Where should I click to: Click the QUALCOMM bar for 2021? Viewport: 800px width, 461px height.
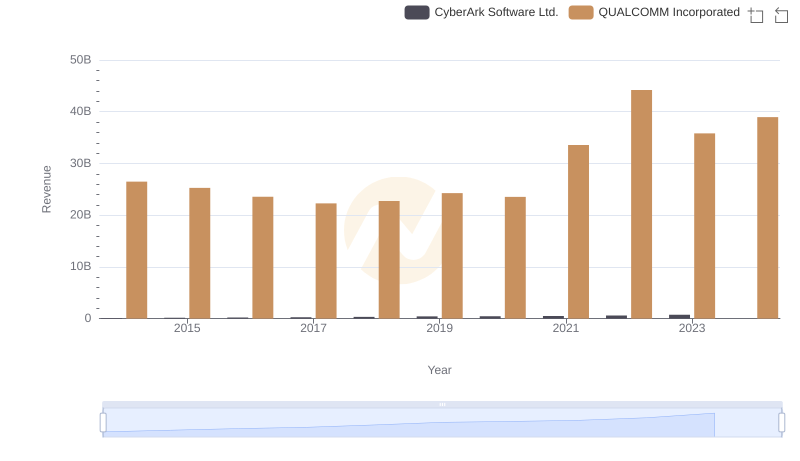[579, 232]
